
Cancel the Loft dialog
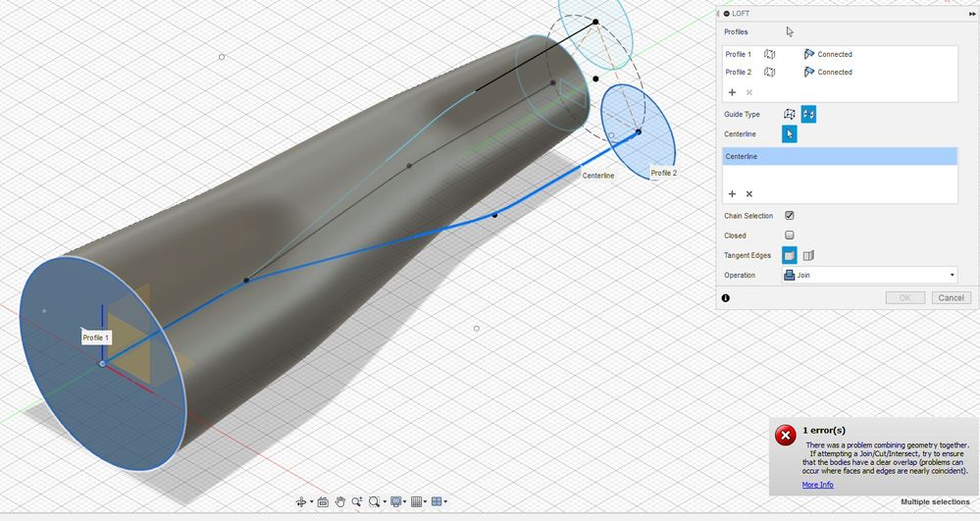click(x=952, y=297)
